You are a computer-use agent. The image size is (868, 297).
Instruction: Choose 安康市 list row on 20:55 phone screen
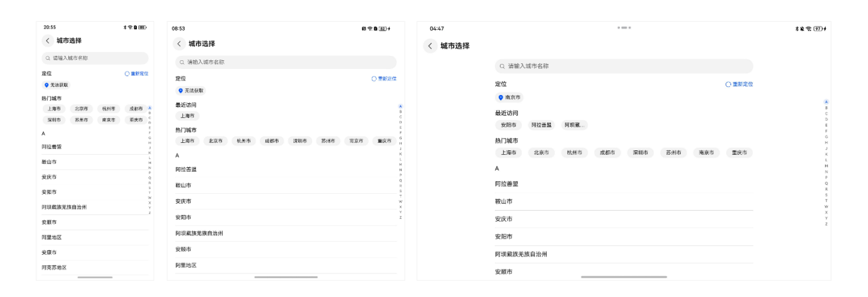point(95,252)
